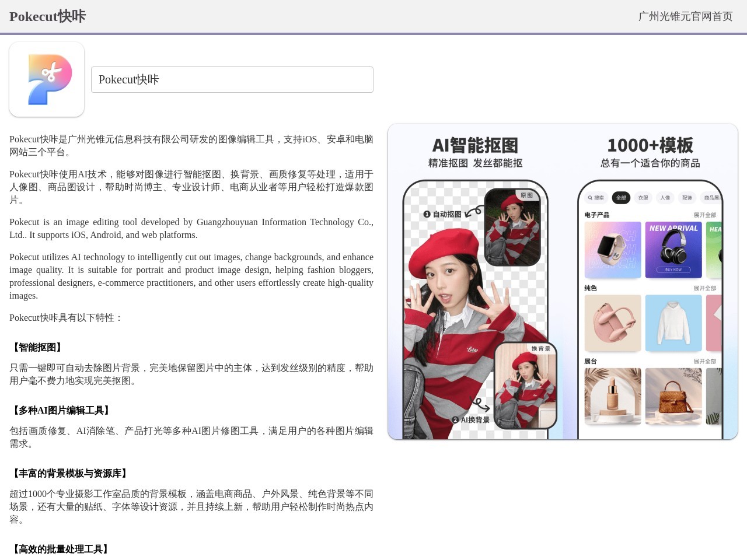The width and height of the screenshot is (747, 560).
Task: Focus the Pokecut快咔 name text field
Action: pos(232,79)
